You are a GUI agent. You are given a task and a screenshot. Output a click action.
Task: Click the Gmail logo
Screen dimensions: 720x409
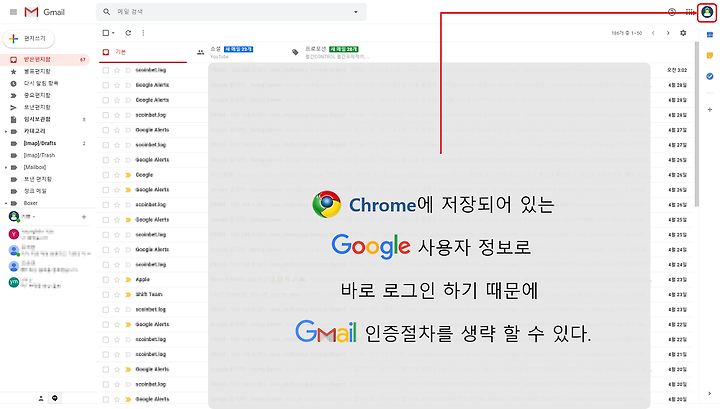(x=45, y=12)
